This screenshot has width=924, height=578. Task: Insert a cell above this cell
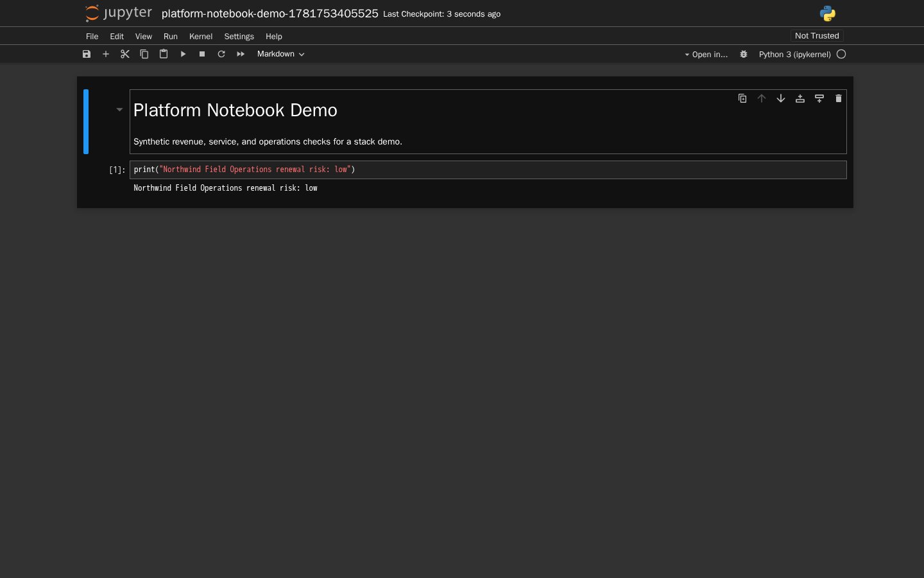tap(800, 98)
